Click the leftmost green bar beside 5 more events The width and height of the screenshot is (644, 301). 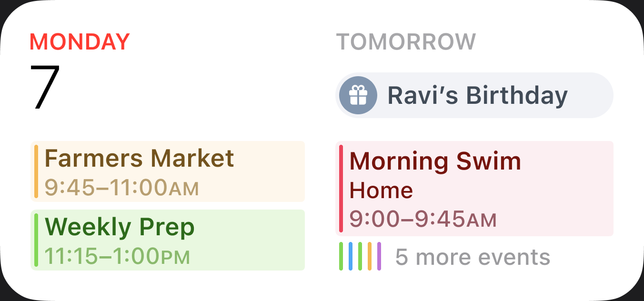pos(341,256)
